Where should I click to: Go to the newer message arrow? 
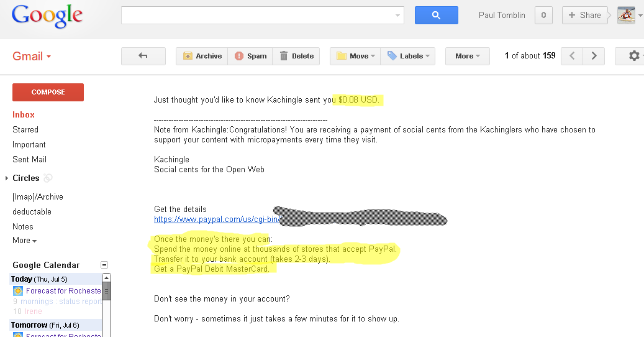coord(572,56)
